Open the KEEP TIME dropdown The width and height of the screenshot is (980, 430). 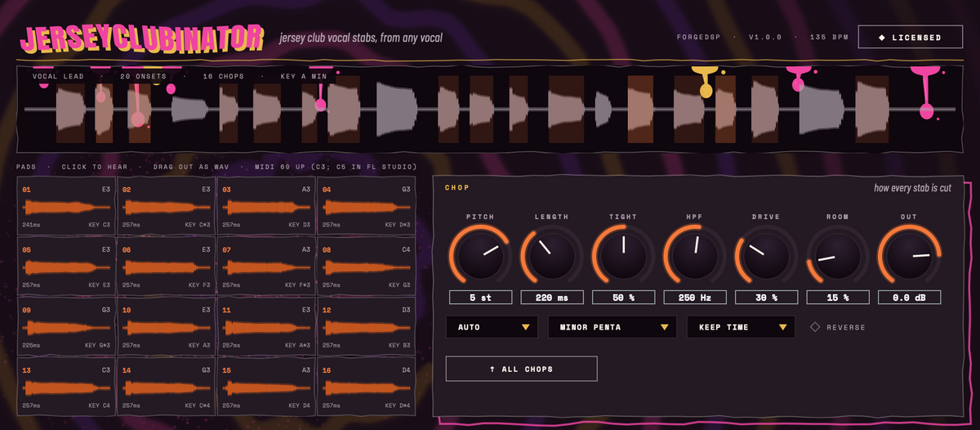(741, 327)
